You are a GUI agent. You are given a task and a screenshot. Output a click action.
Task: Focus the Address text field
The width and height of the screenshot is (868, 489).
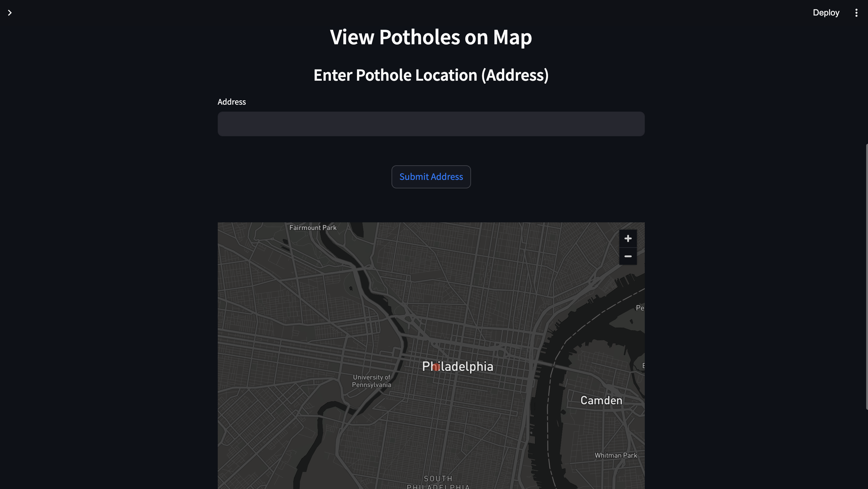[431, 124]
